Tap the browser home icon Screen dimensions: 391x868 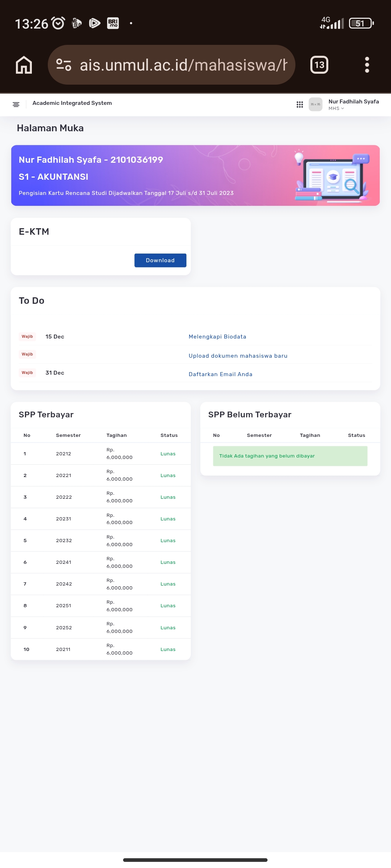[x=24, y=65]
